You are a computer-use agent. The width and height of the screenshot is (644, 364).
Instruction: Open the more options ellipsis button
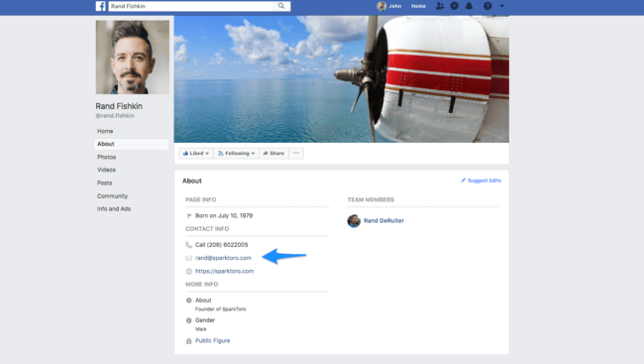(x=296, y=154)
